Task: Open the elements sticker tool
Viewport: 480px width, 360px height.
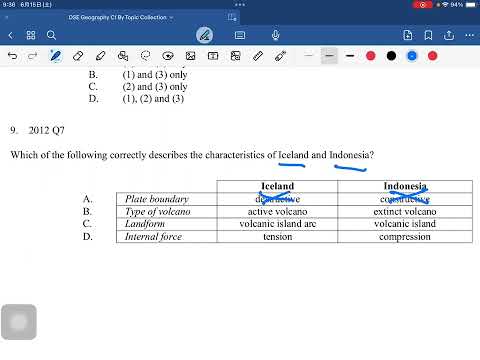Action: 168,56
